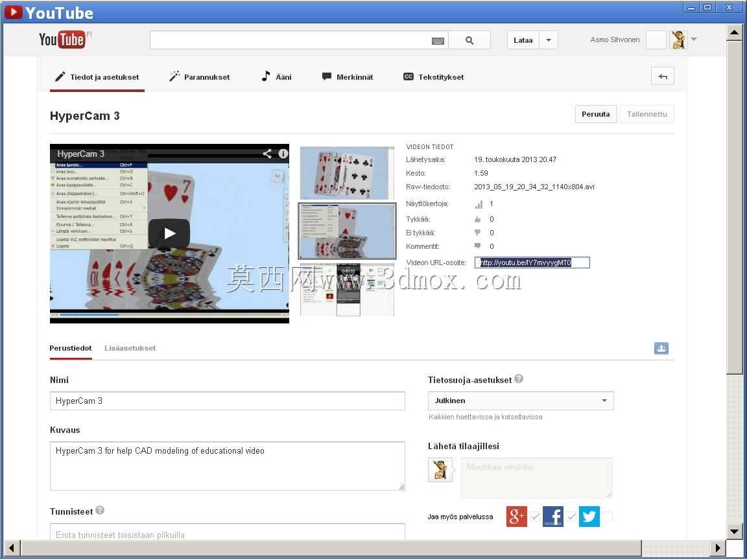Click the vertical scrollbar up arrow
This screenshot has height=560, width=747.
[734, 32]
